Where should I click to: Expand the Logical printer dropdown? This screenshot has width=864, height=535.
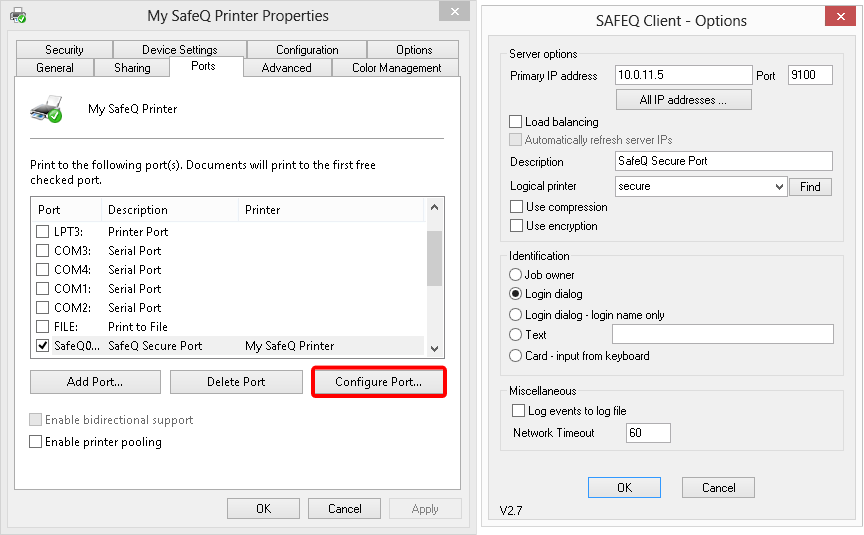click(x=779, y=187)
